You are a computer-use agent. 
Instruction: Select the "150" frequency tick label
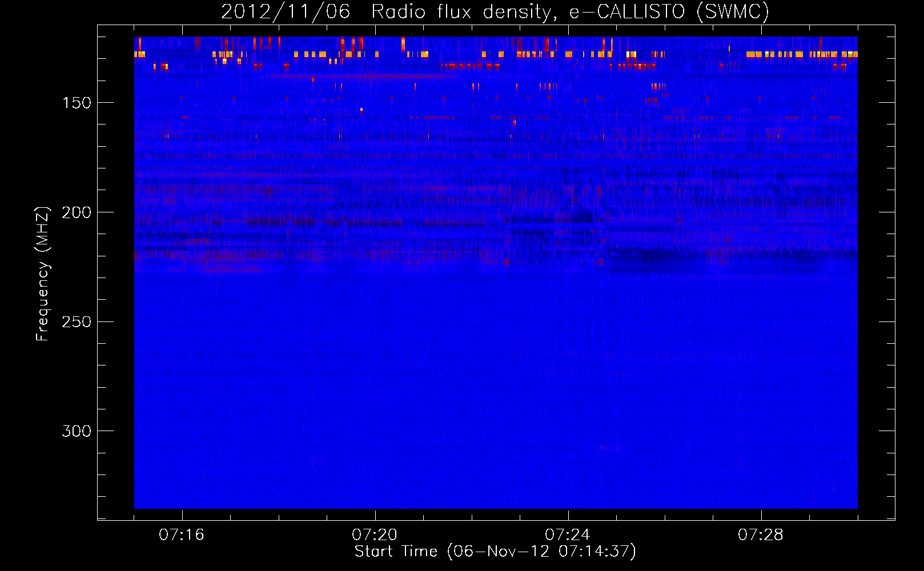click(77, 103)
